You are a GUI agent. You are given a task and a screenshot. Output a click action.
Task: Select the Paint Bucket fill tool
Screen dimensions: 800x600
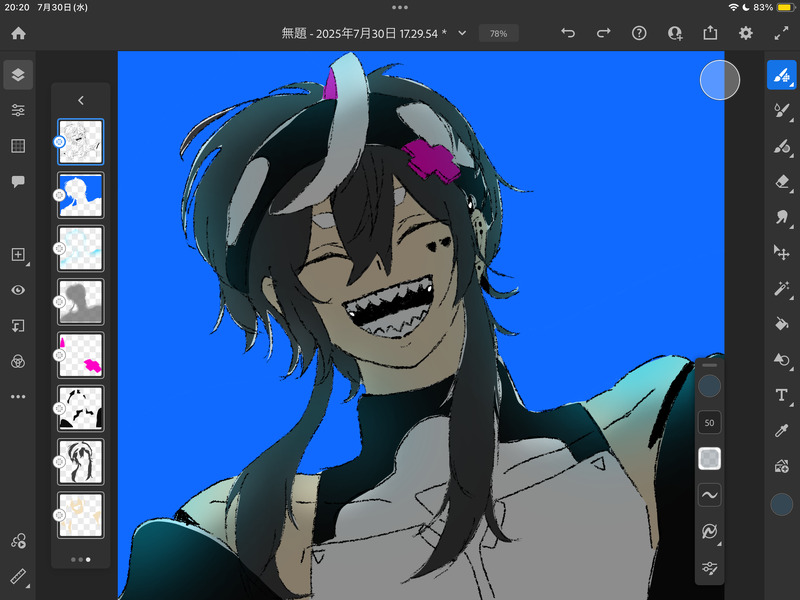coord(782,324)
